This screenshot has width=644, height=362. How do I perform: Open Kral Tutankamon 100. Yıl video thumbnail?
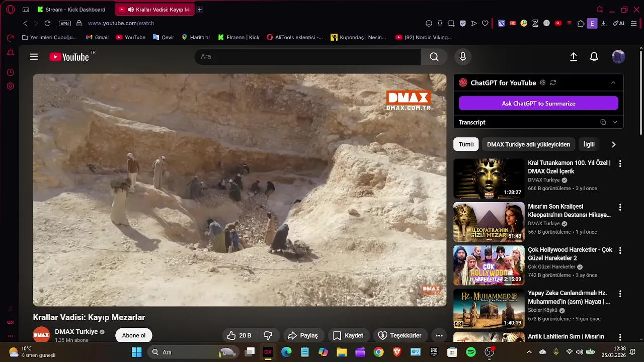point(489,178)
